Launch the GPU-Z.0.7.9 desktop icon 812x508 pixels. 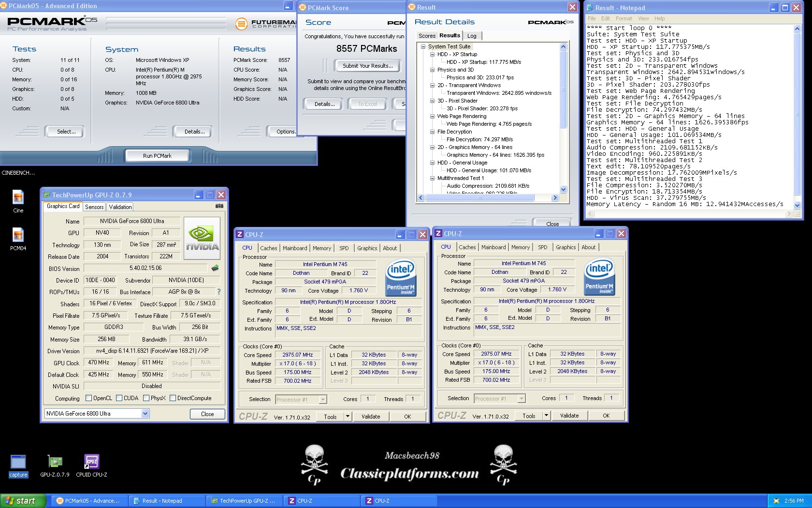click(x=55, y=466)
